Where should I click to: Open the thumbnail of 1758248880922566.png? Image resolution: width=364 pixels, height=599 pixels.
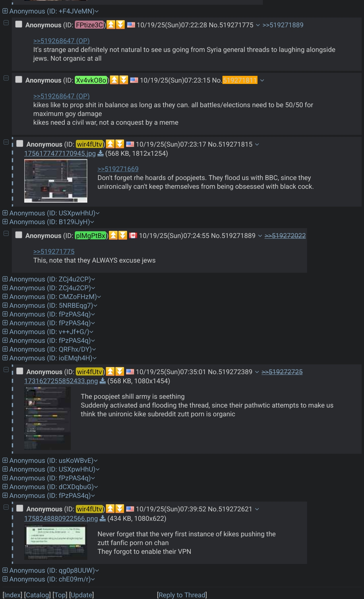click(56, 542)
